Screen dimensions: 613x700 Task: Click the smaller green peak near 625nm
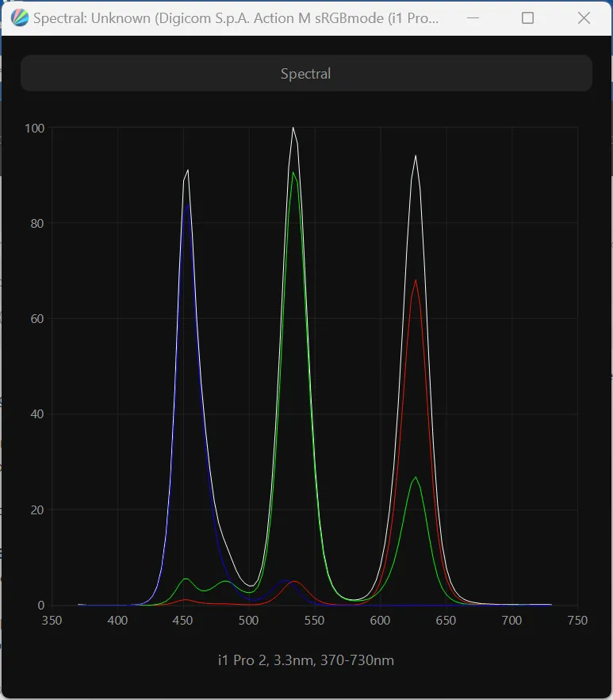[x=416, y=477]
